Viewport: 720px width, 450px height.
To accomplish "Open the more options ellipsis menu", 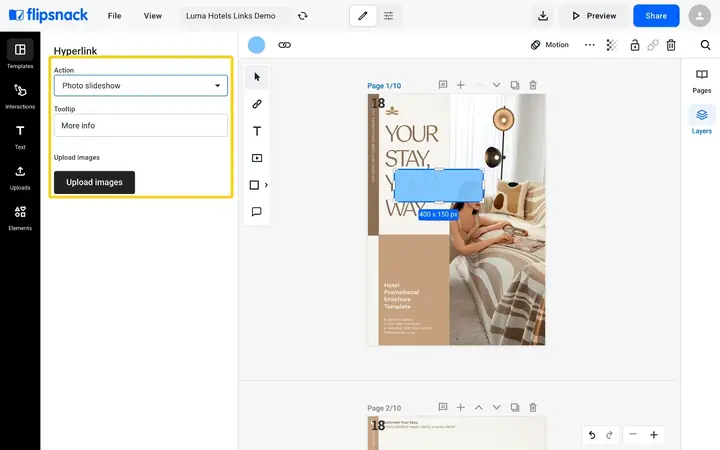I will pos(590,45).
